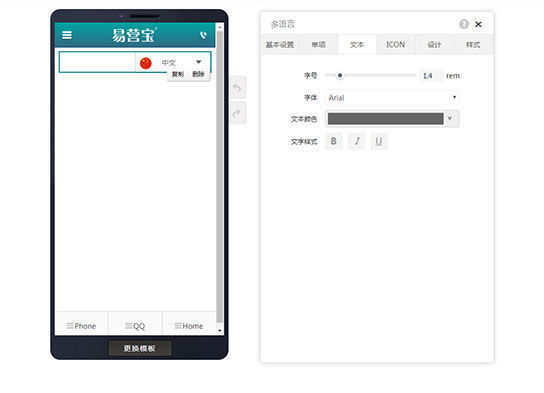Switch to the 基本设置 tab
Viewport: 544px width, 393px height.
point(280,44)
